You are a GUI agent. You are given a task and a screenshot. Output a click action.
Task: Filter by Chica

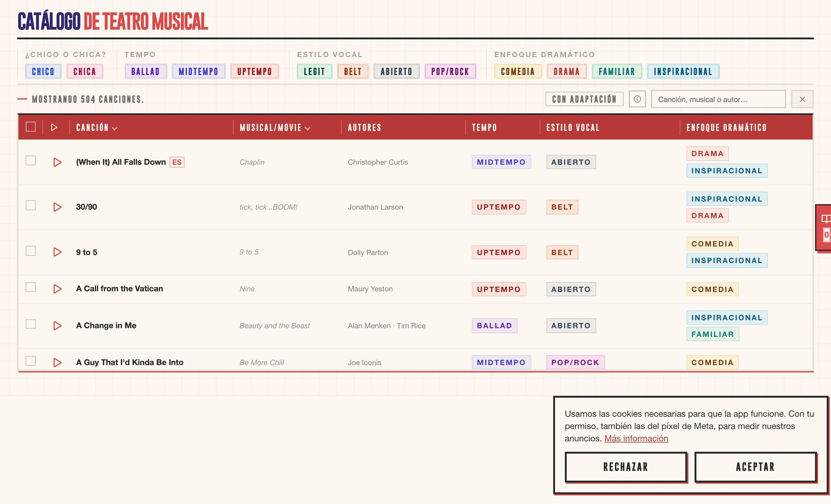[x=85, y=72]
